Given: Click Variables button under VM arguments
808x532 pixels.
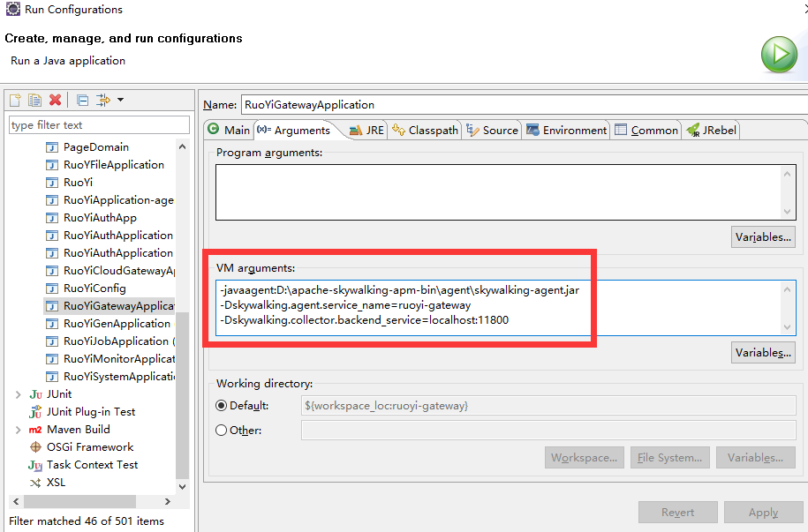Looking at the screenshot, I should click(763, 353).
